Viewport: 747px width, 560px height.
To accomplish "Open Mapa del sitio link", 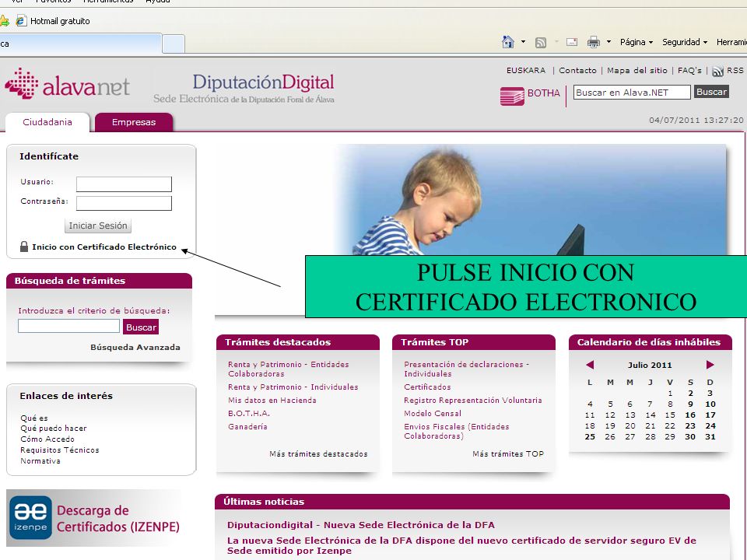I will click(x=637, y=71).
